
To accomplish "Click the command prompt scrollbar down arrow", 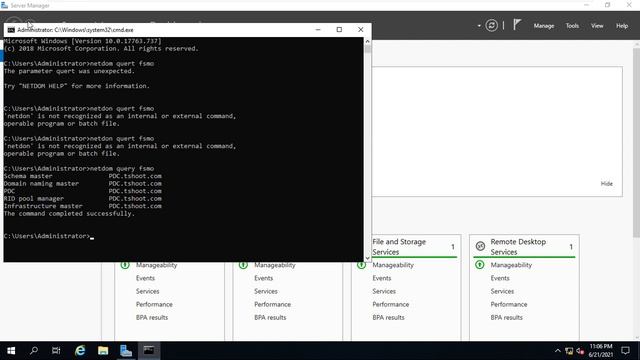I will tap(367, 258).
